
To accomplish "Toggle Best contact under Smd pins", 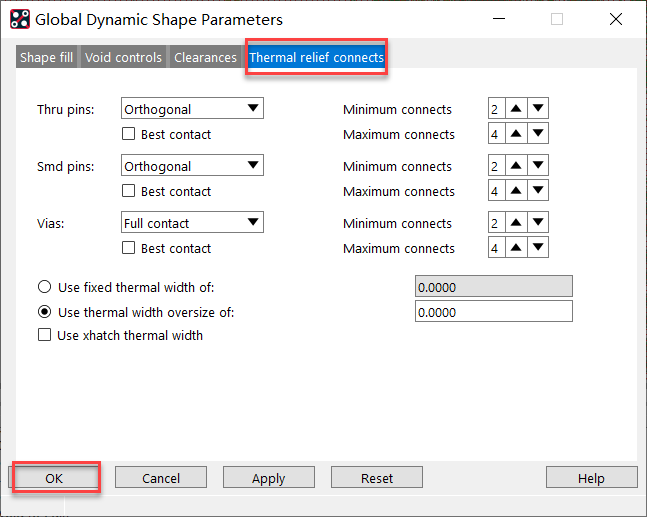I will [x=128, y=191].
